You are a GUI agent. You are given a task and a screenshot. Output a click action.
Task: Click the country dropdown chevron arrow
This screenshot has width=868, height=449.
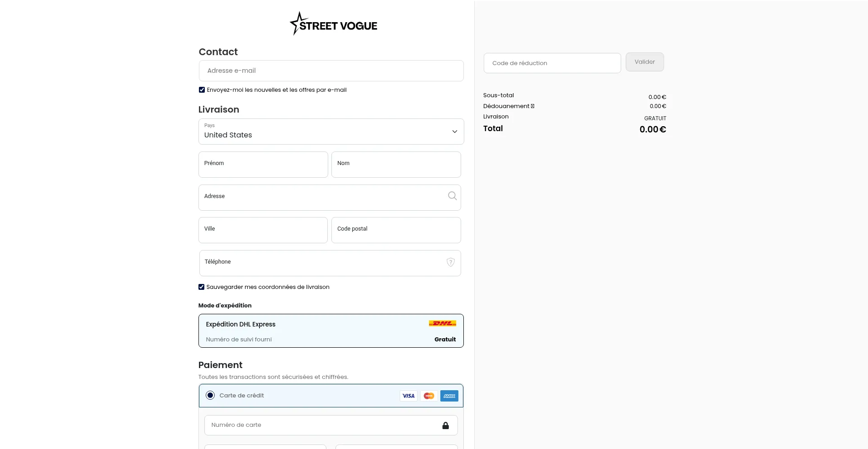(454, 132)
